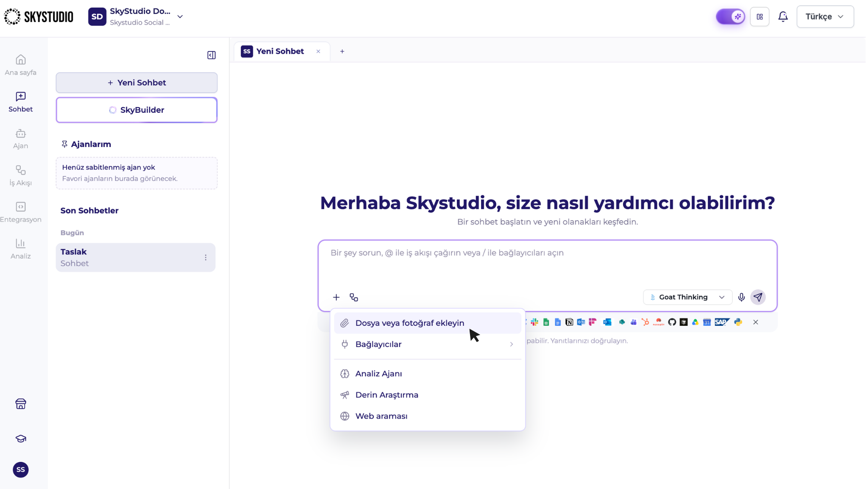Open Entegrasyon in the sidebar
Screen dimensions: 868x489
click(x=20, y=212)
